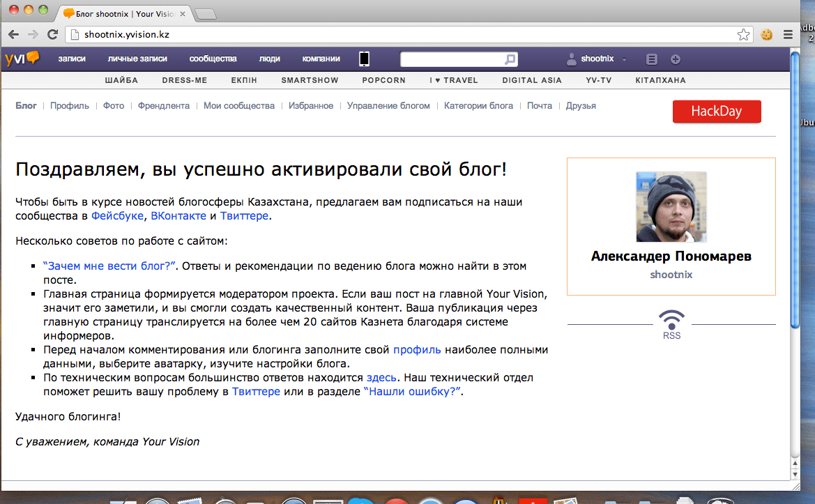
Task: Click the scrollbar down arrow
Action: (x=795, y=475)
